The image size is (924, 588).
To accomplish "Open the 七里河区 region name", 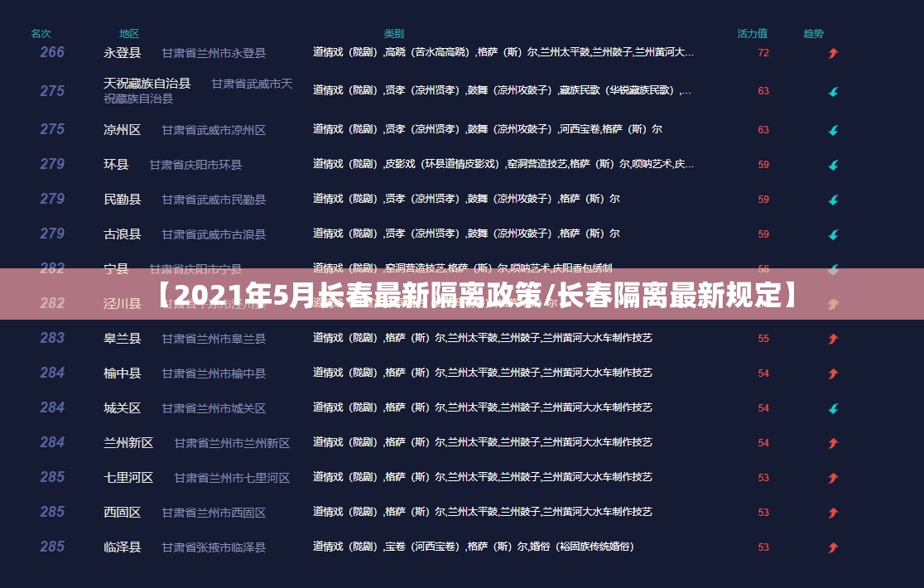I will 128,478.
